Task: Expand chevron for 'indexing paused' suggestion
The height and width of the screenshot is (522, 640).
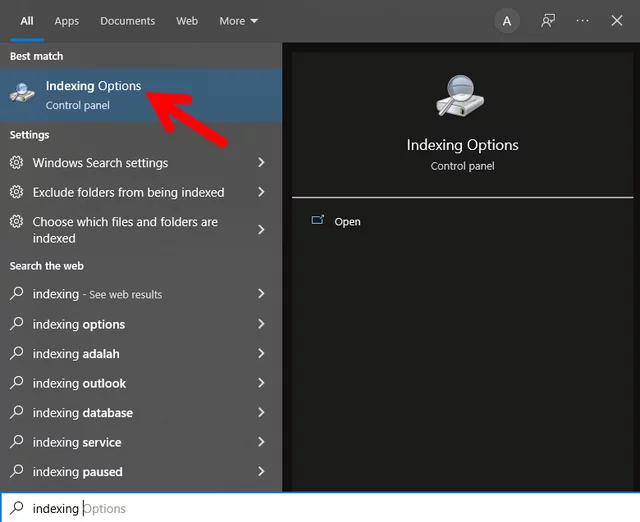Action: [x=261, y=471]
